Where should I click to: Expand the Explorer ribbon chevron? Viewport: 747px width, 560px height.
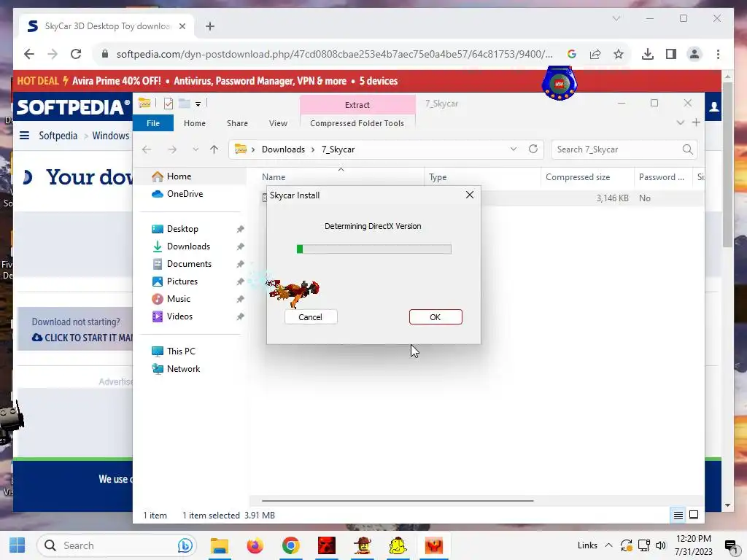click(681, 122)
